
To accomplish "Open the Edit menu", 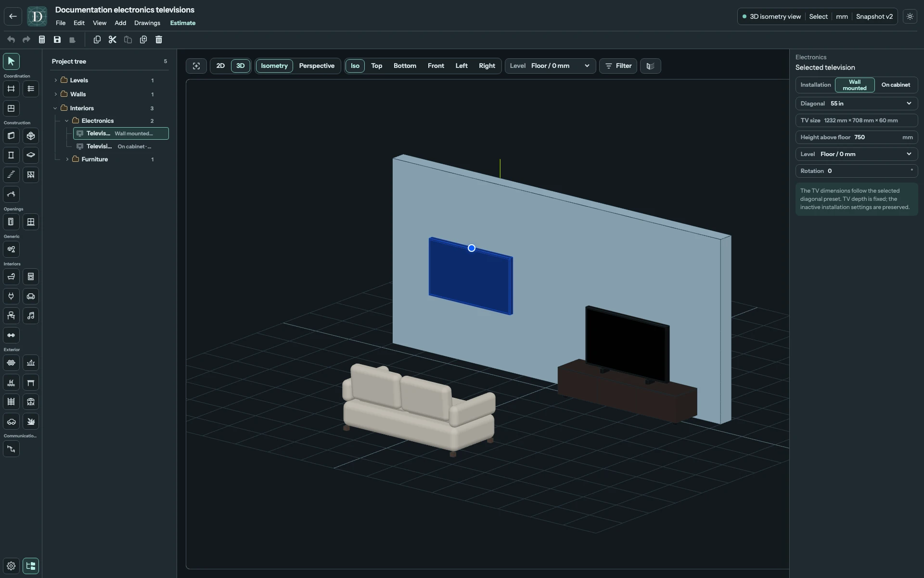I will 79,23.
